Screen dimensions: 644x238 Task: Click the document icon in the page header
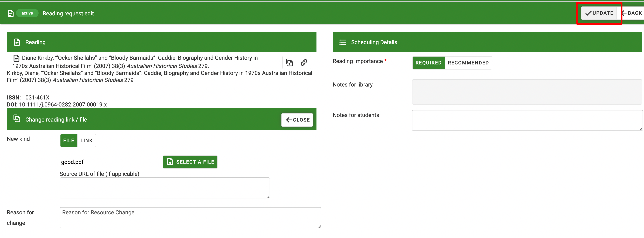coord(11,13)
